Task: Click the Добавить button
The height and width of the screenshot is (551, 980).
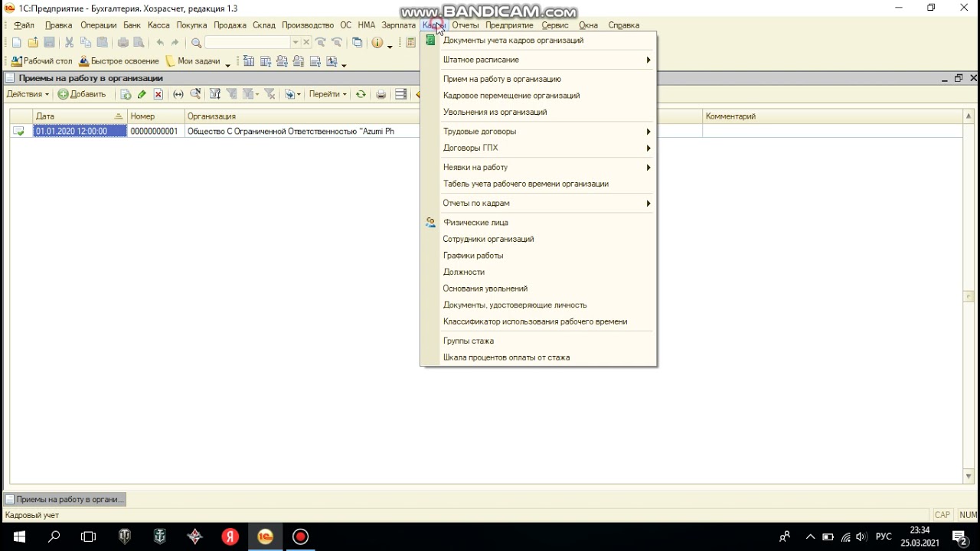Action: tap(82, 94)
